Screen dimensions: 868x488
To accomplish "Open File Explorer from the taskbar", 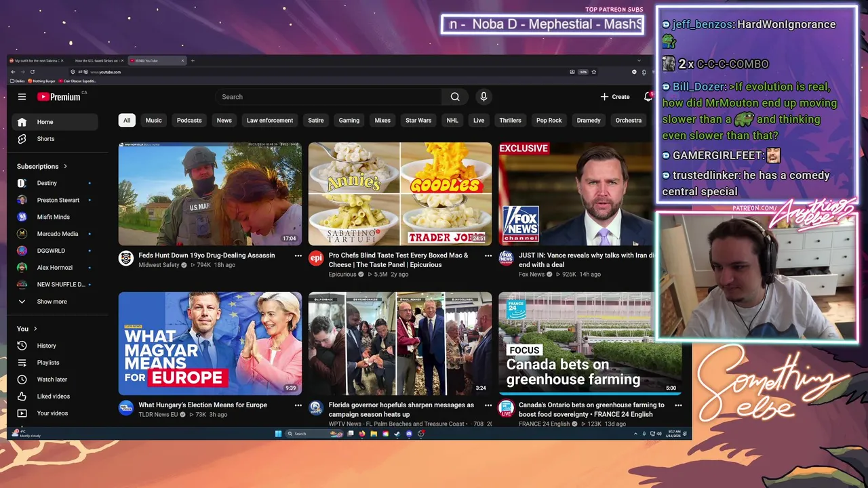I will click(x=374, y=434).
